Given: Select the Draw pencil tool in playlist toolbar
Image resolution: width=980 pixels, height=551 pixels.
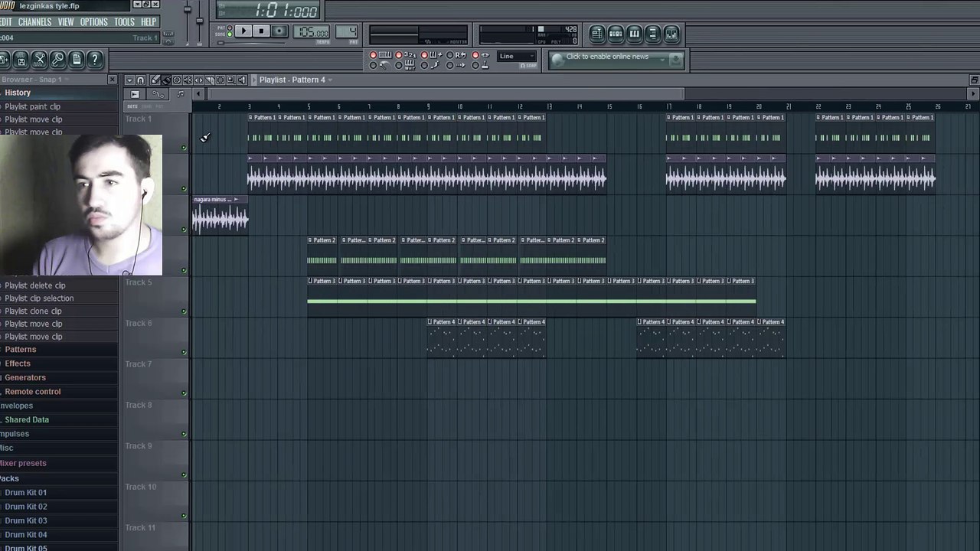Looking at the screenshot, I should [x=155, y=80].
